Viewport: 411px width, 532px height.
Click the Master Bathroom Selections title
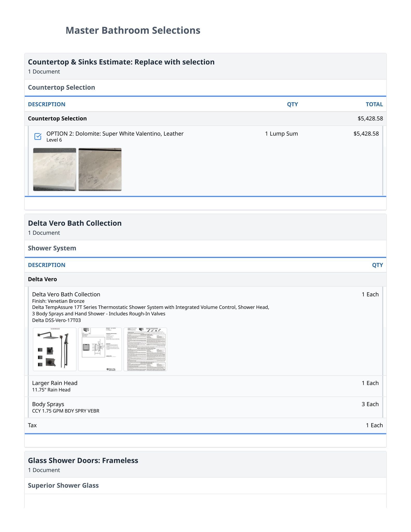133,30
